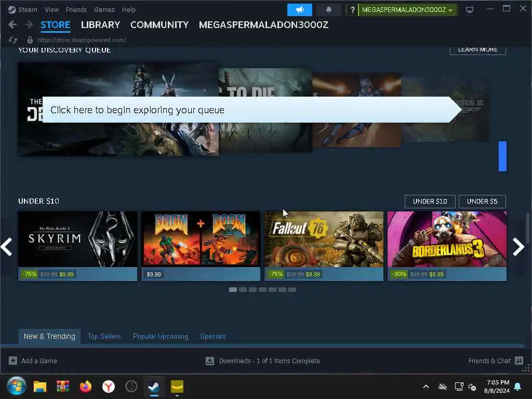
Task: Open the Windows Start menu
Action: (16, 387)
